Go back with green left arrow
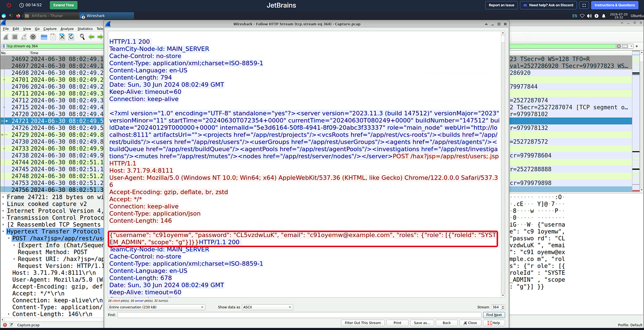Image resolution: width=644 pixels, height=330 pixels. coord(92,37)
